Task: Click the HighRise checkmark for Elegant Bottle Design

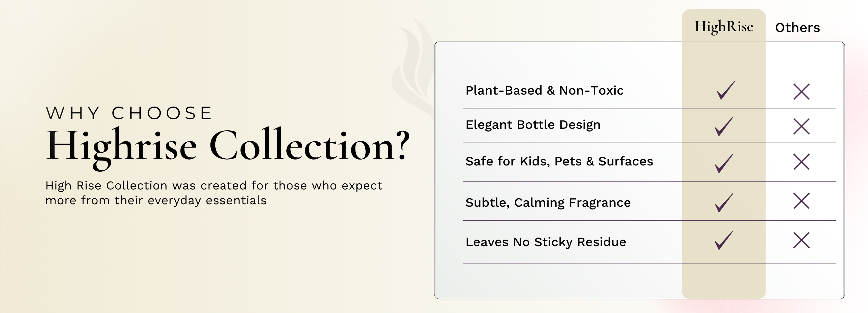Action: coord(724,127)
